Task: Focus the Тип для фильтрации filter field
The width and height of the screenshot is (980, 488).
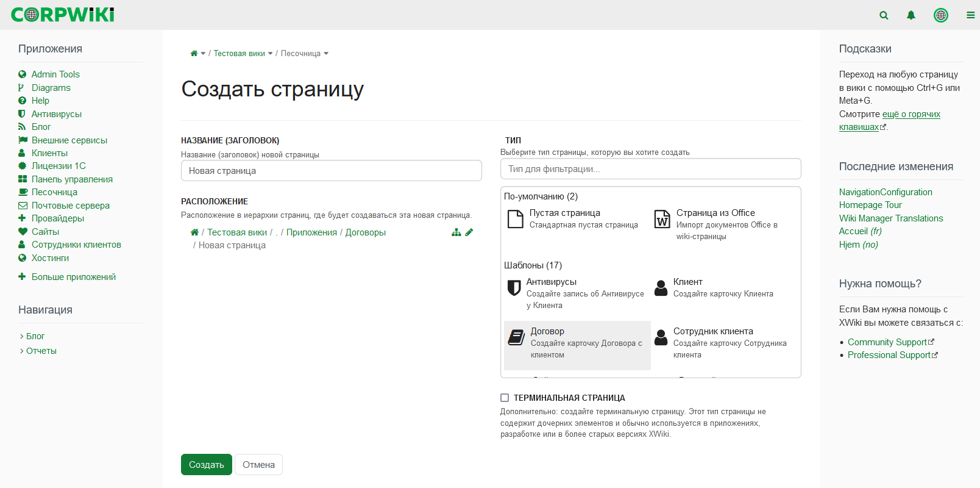Action: (x=651, y=169)
